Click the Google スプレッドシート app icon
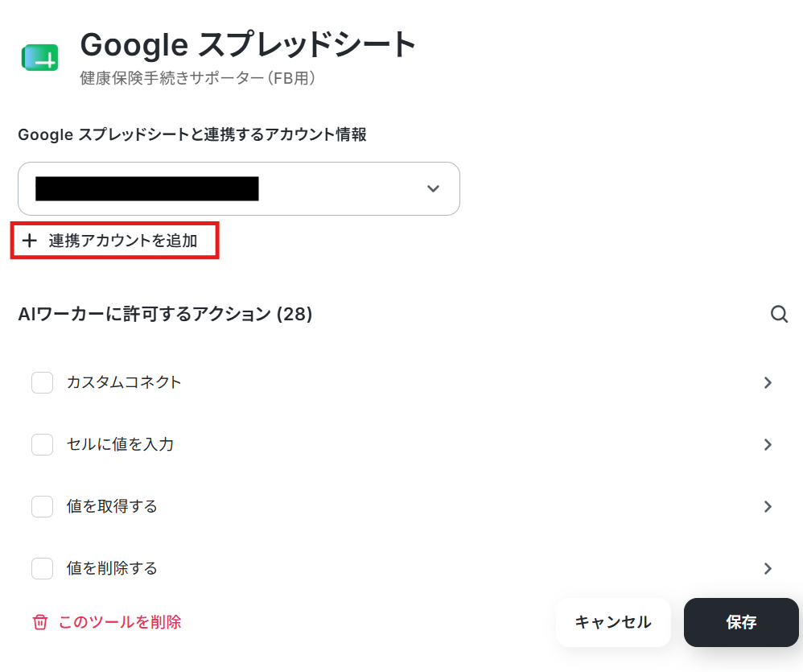The width and height of the screenshot is (803, 672). point(40,57)
